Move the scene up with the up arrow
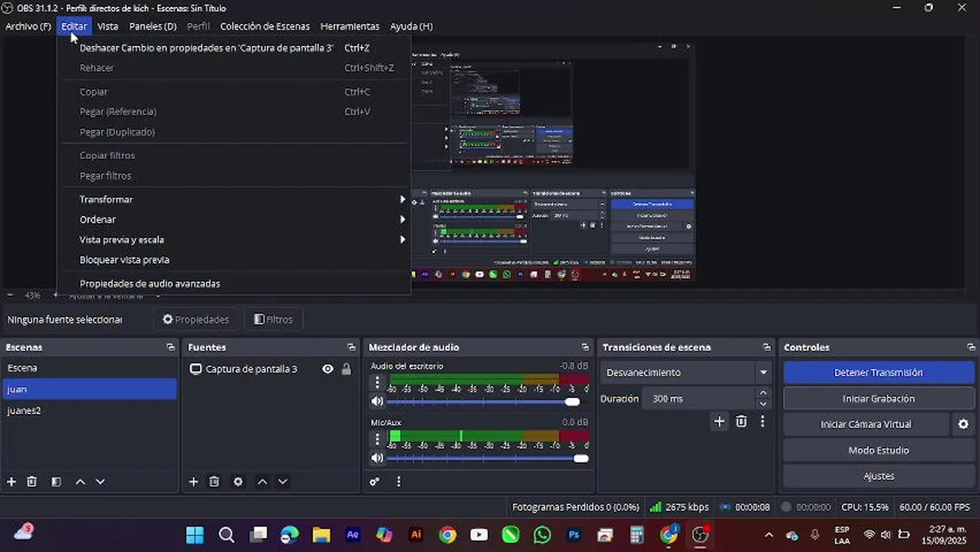 [80, 481]
